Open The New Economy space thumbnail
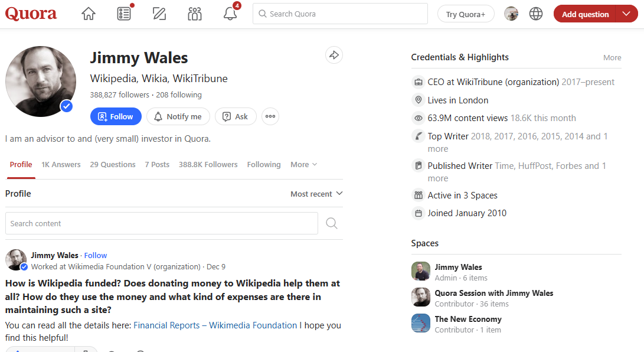This screenshot has width=644, height=352. (x=421, y=324)
